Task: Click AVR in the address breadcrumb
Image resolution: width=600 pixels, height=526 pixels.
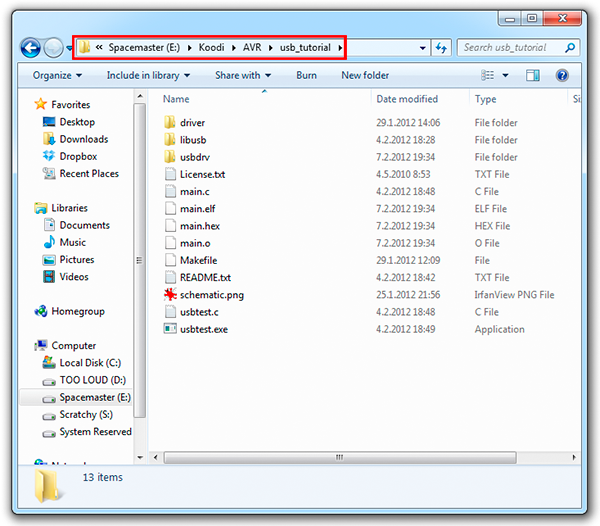Action: click(x=252, y=47)
